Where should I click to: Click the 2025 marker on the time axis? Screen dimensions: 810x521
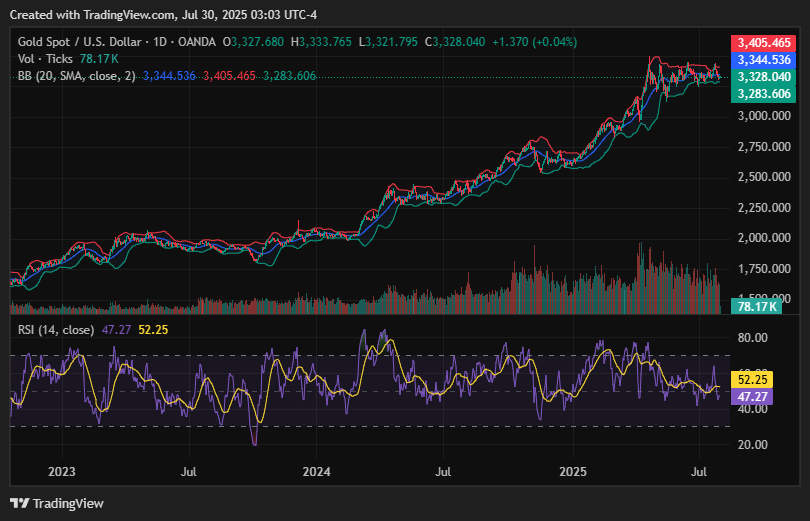573,469
